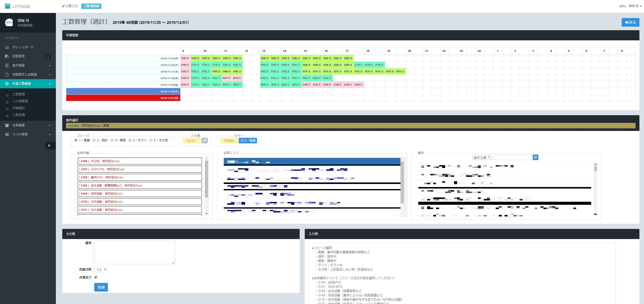This screenshot has height=304, width=644.
Task: Click the 作業工数関連 clock icon
Action: [x=7, y=84]
